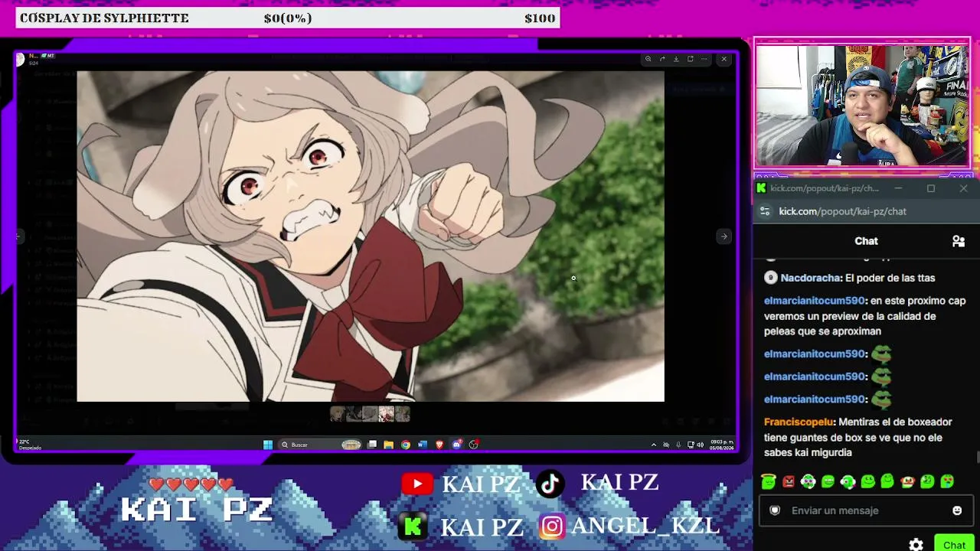Insert the fourth quick emote in chat bar
This screenshot has width=980, height=551.
pyautogui.click(x=828, y=481)
